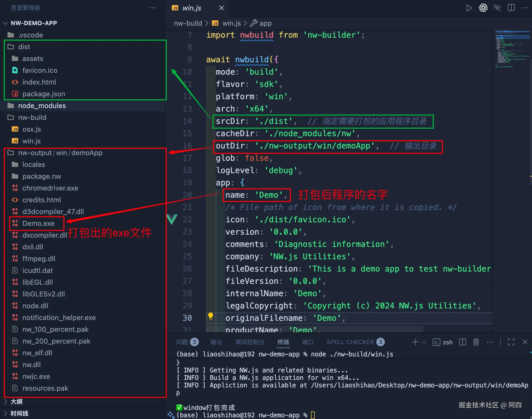Maximize the terminal panel size
Screen dimensions: 532x419
(511, 342)
